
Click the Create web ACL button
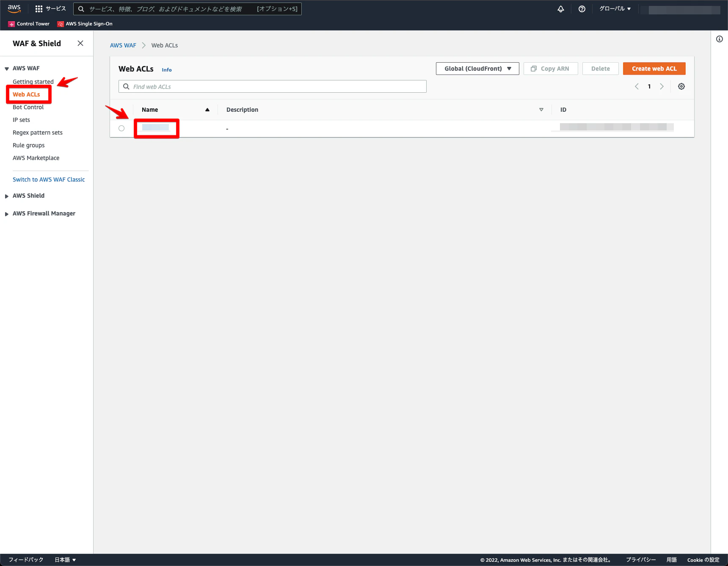654,69
